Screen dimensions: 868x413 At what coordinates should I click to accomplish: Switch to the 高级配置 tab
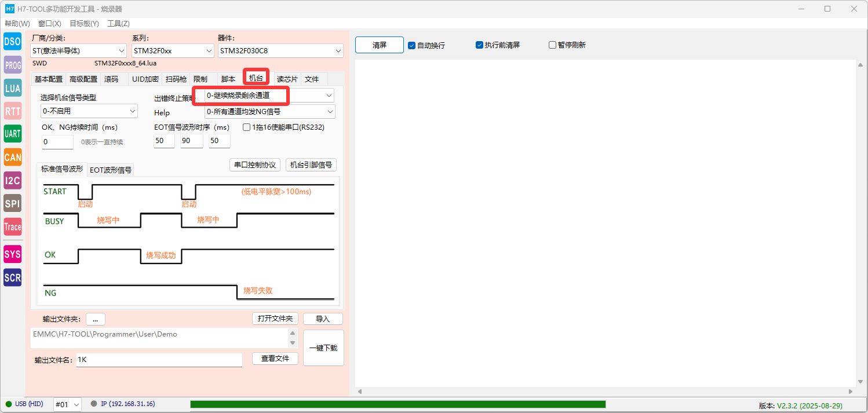[x=83, y=79]
